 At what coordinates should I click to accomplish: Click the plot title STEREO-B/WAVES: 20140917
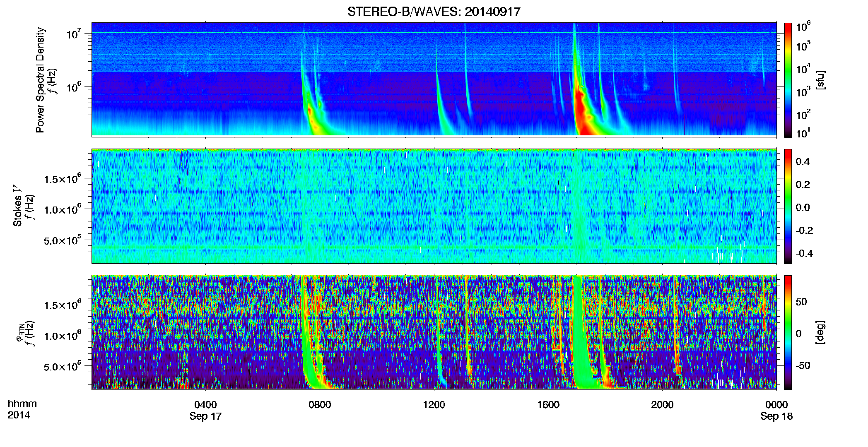[434, 12]
